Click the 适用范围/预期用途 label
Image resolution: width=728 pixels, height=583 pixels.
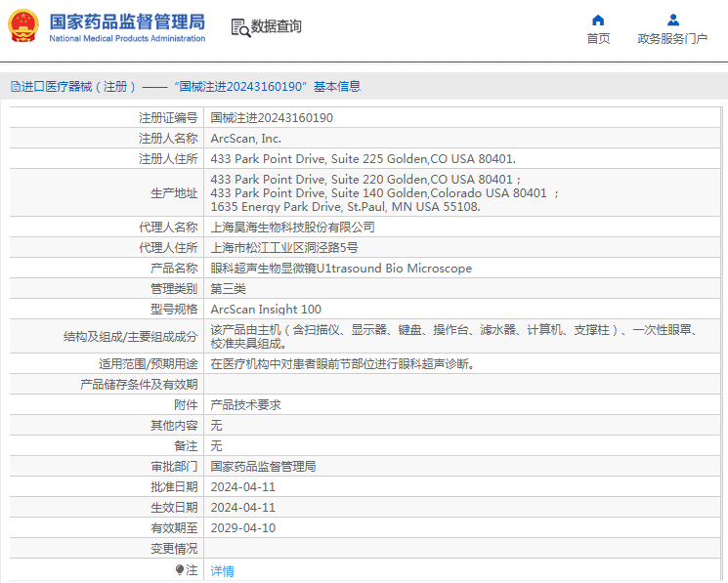tap(149, 364)
